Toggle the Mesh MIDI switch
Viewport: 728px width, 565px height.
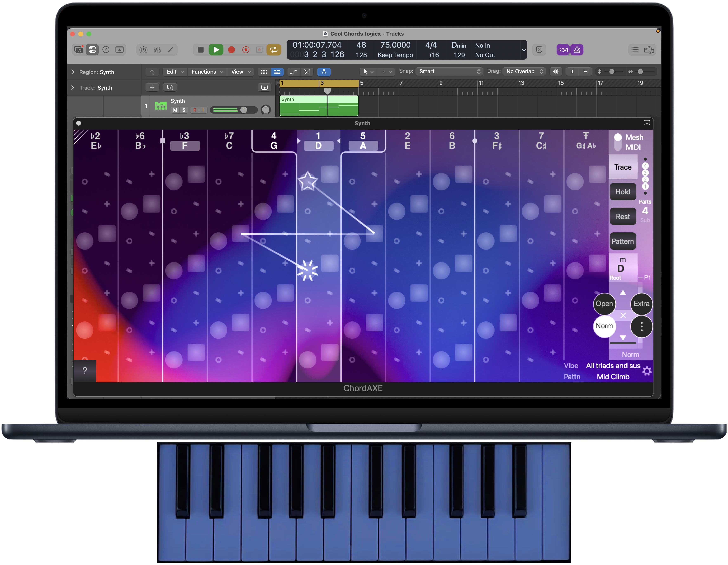click(618, 142)
